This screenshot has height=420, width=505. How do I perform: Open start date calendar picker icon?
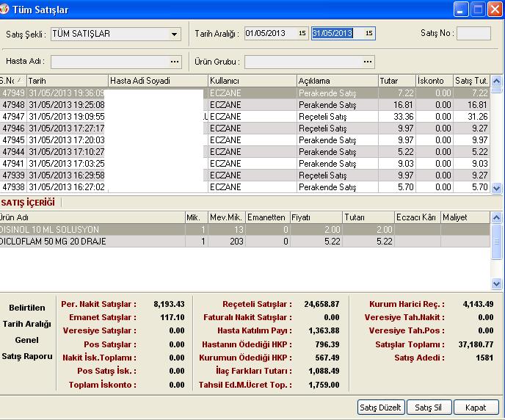tap(302, 34)
